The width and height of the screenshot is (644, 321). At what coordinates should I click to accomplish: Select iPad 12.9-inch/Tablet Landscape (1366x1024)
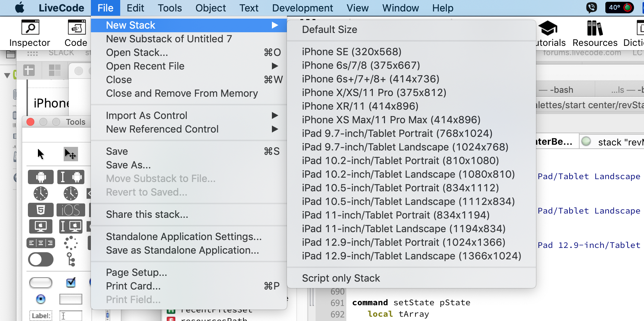click(x=411, y=256)
